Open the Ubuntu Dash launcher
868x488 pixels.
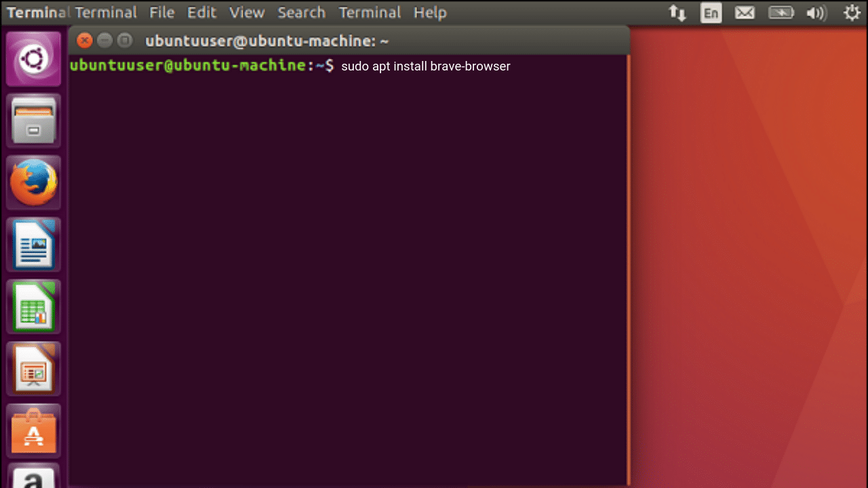33,58
